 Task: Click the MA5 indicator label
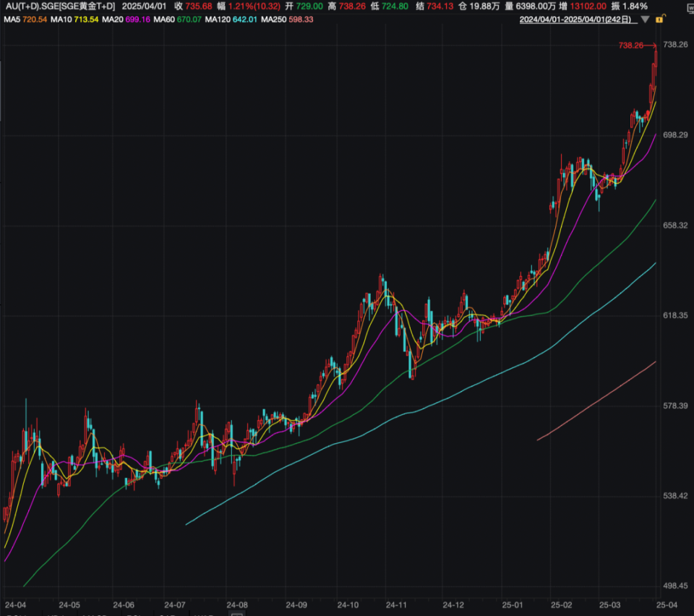pyautogui.click(x=13, y=19)
